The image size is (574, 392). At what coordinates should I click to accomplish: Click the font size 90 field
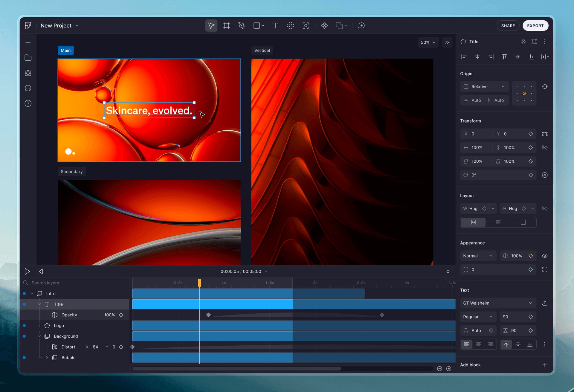point(517,317)
